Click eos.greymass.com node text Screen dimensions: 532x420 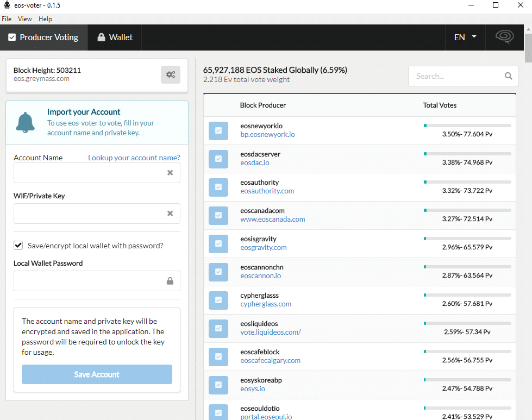41,79
